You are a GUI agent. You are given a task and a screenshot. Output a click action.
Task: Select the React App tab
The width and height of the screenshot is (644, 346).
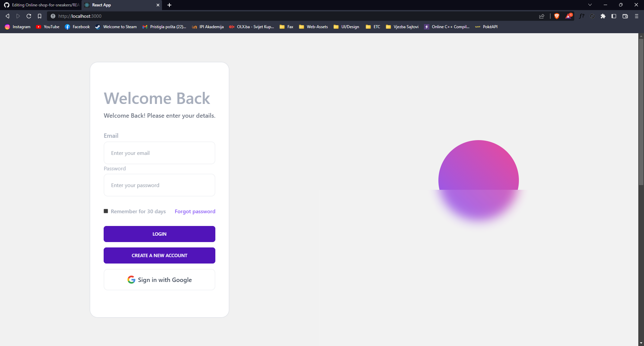[122, 5]
